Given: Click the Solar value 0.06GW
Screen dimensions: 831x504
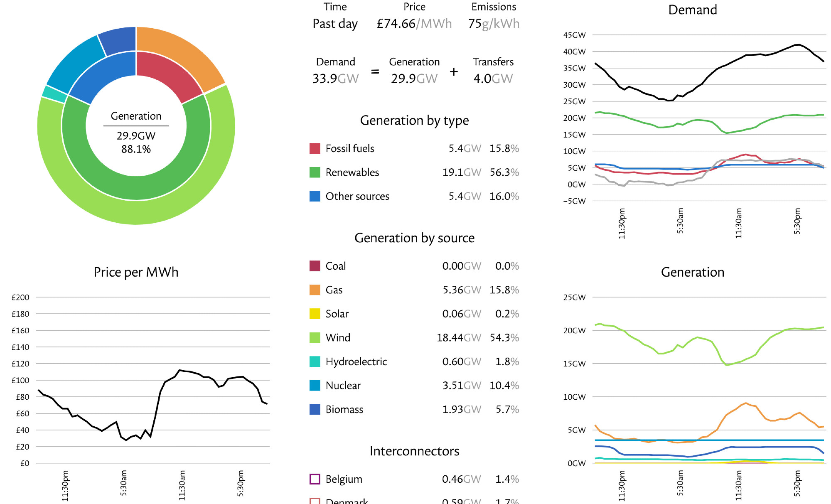Looking at the screenshot, I should click(462, 314).
